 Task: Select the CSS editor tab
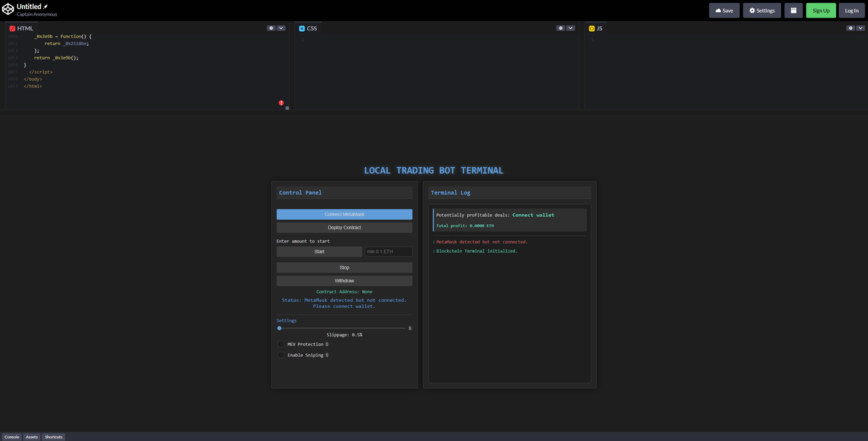[x=308, y=28]
